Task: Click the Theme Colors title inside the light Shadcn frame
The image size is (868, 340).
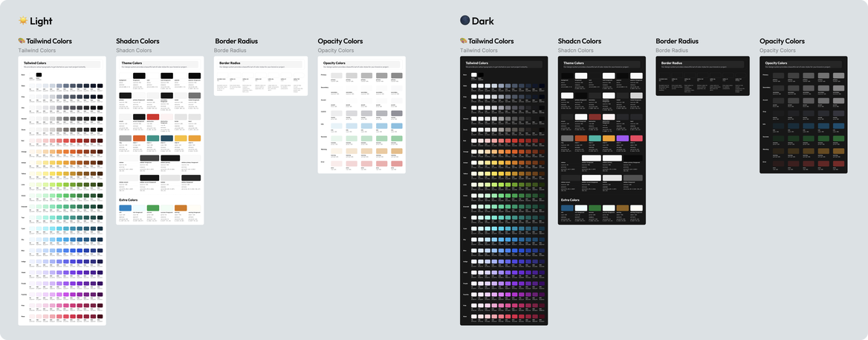Action: [132, 63]
